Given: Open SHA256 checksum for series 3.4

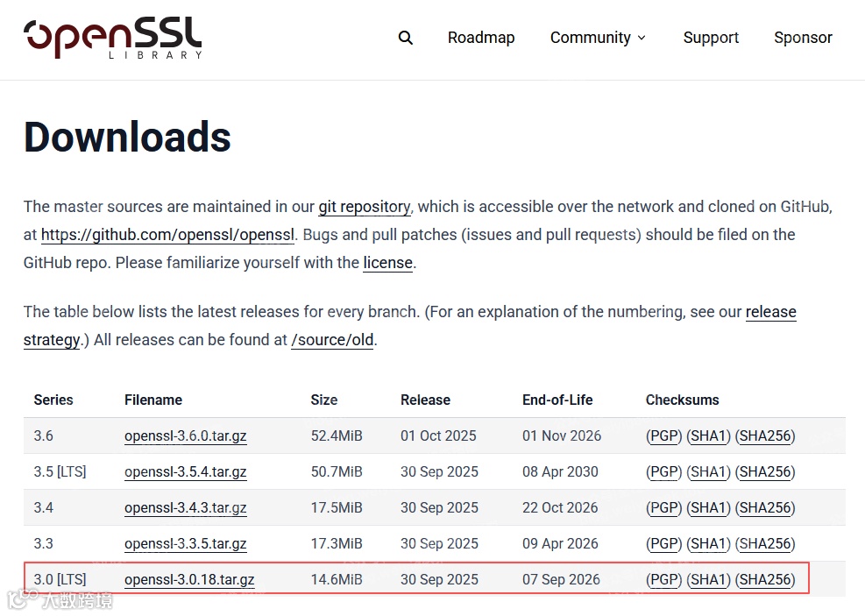Looking at the screenshot, I should point(765,508).
